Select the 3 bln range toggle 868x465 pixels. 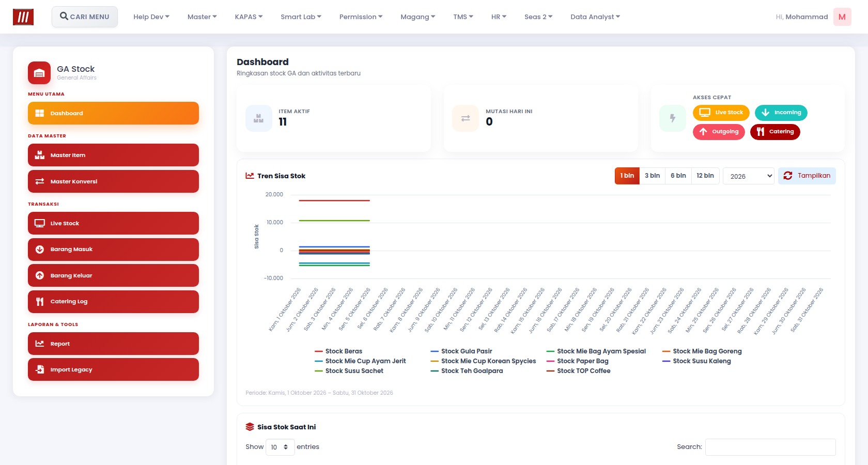652,176
